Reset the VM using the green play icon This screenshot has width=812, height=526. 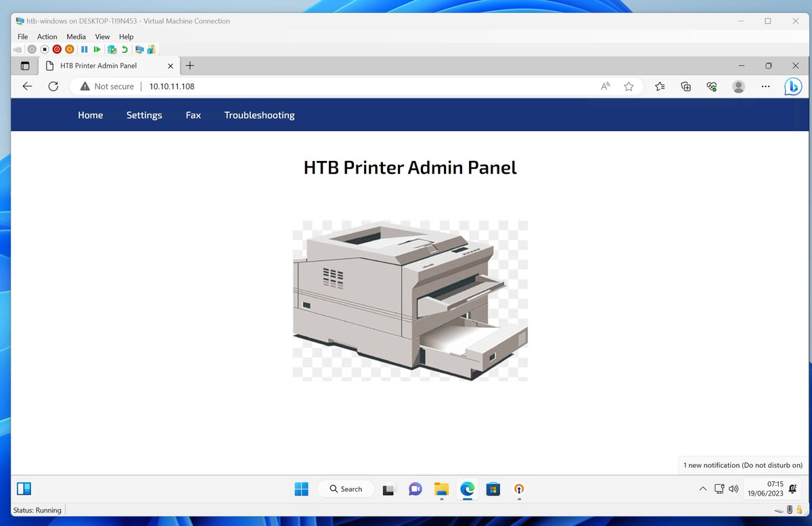pyautogui.click(x=97, y=49)
